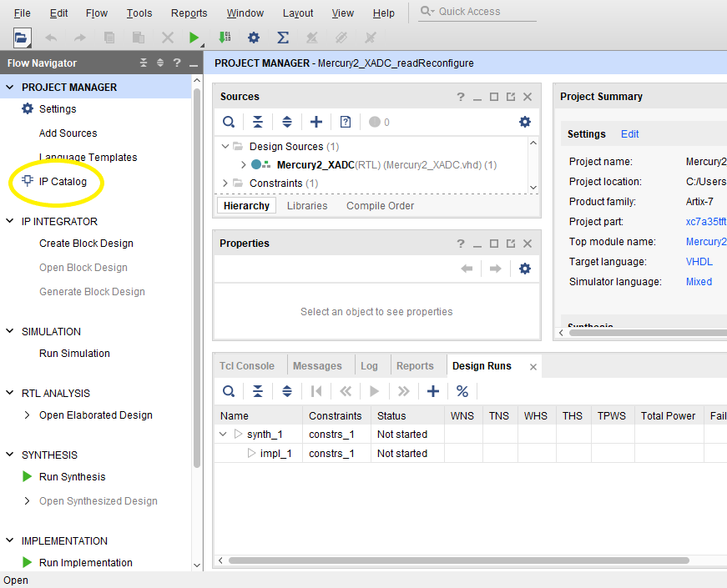Image resolution: width=727 pixels, height=588 pixels.
Task: Open Properties panel settings gear
Action: coord(525,269)
